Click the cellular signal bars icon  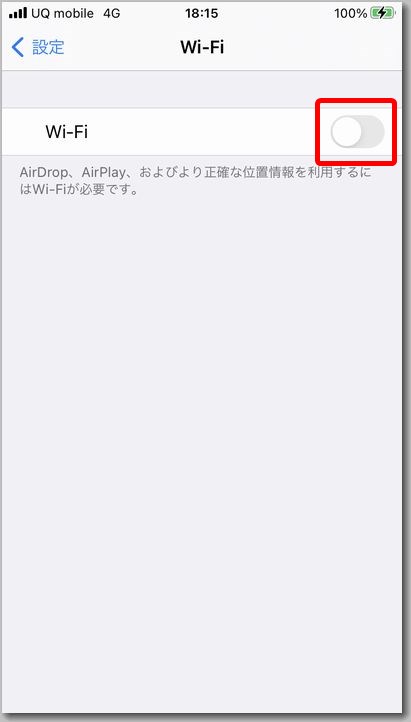click(x=18, y=13)
